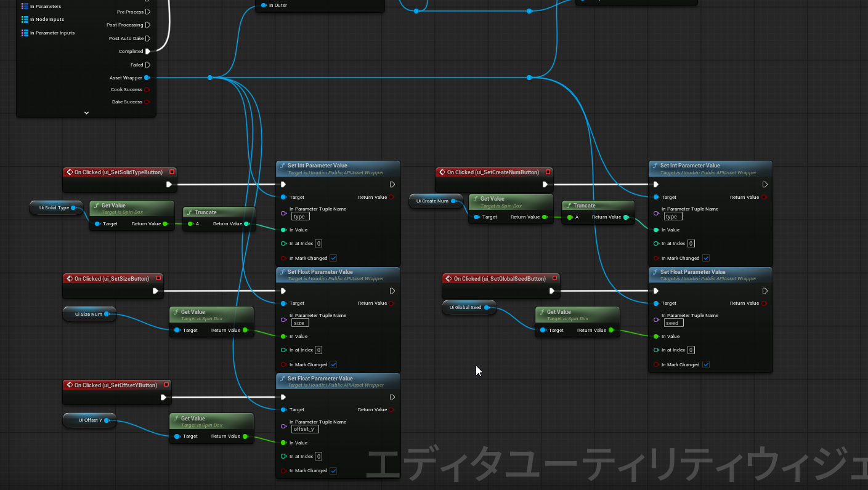Screen dimensions: 868x490
Task: Click the Asset Wrapper output pin
Action: click(147, 78)
